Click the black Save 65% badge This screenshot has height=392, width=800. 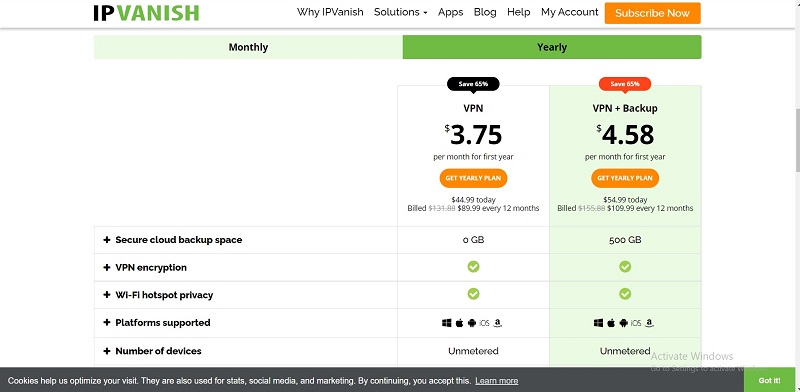pyautogui.click(x=473, y=84)
